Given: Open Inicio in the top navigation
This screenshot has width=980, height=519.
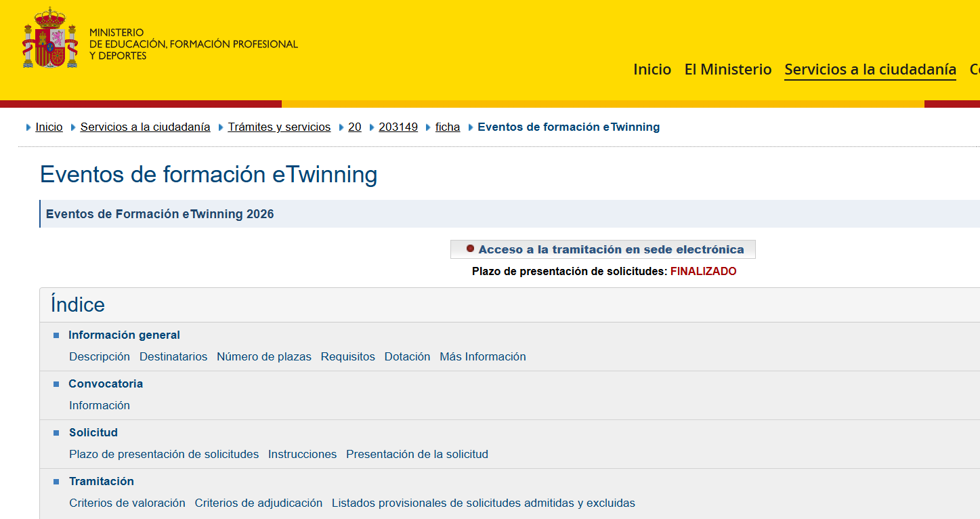Looking at the screenshot, I should 652,69.
